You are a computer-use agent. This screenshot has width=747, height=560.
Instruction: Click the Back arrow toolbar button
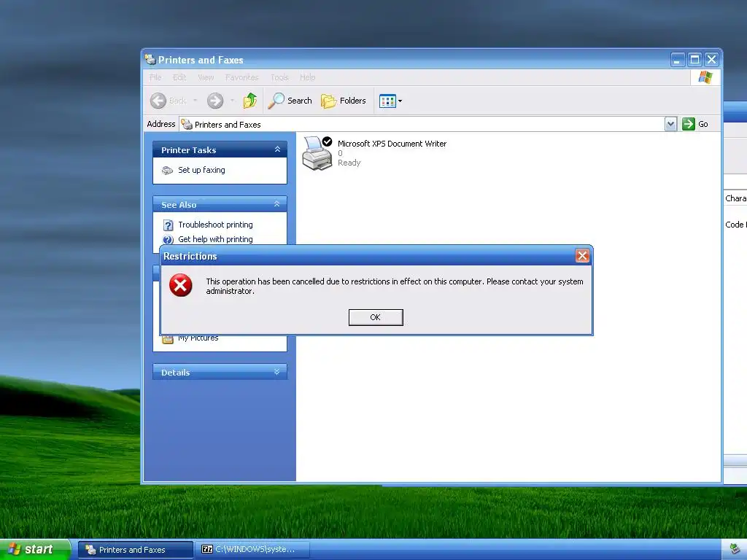[158, 101]
